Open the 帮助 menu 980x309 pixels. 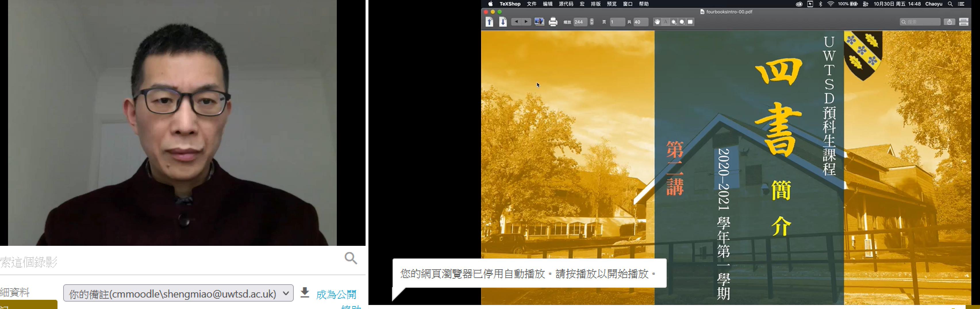click(x=644, y=4)
